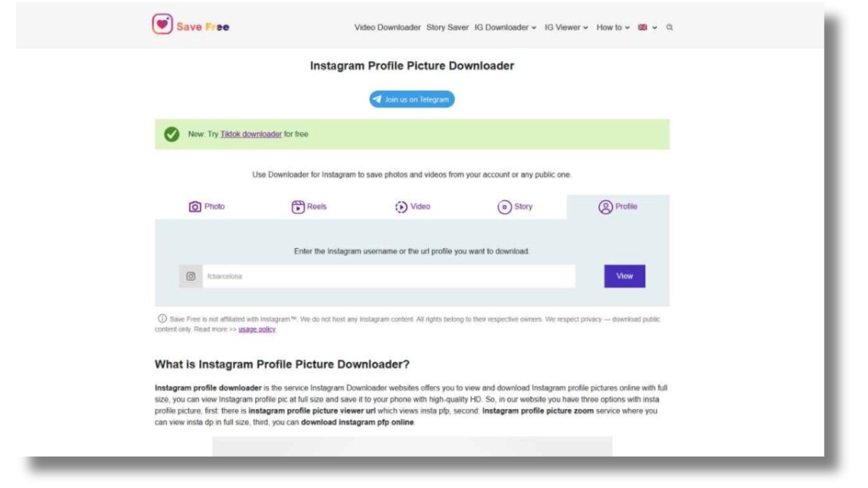
Task: Click the green checkmark notification icon
Action: pos(172,134)
